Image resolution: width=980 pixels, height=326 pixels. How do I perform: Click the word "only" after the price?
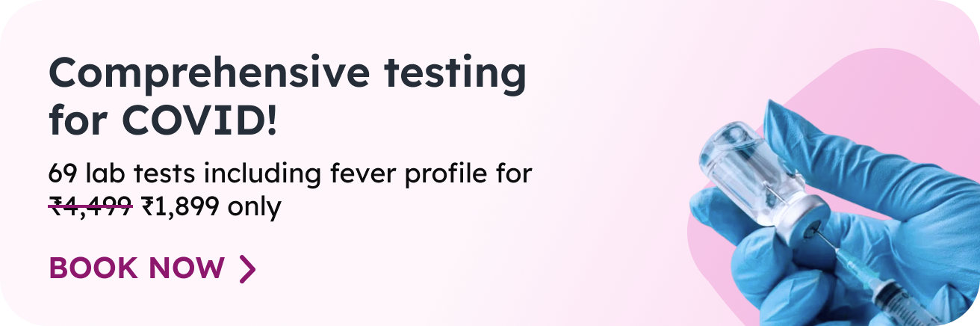tap(254, 206)
